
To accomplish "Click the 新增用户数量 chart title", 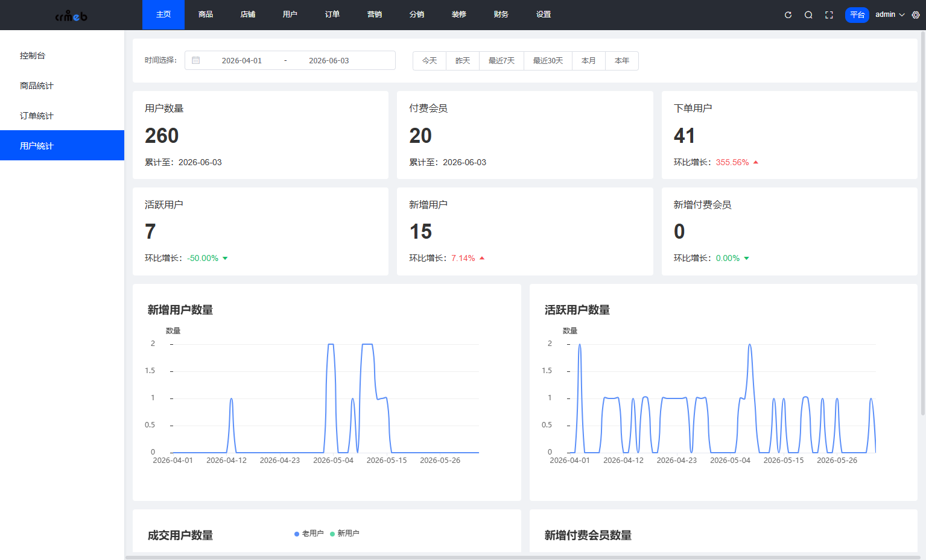I will tap(180, 310).
